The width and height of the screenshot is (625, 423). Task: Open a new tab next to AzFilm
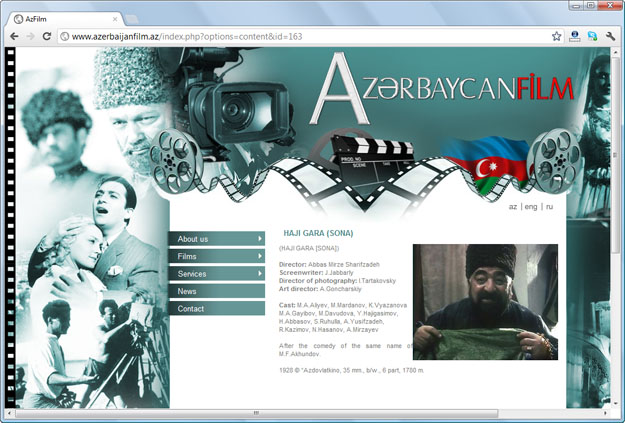click(133, 18)
